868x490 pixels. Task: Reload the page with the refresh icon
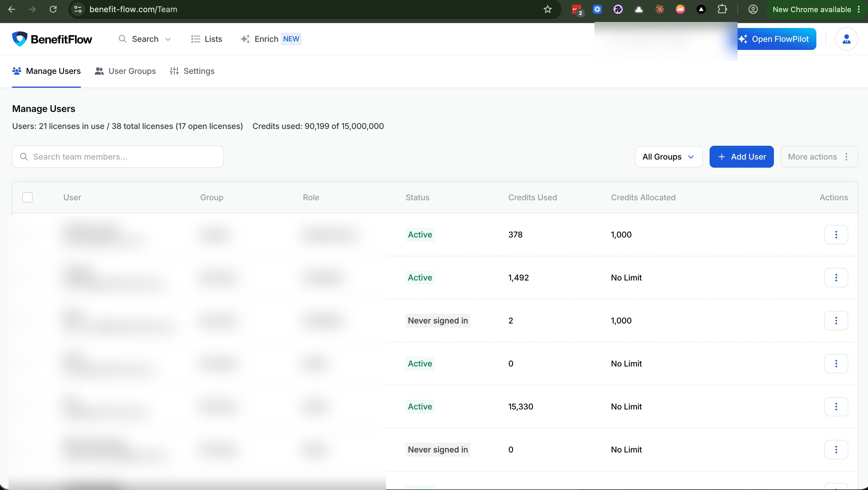53,10
